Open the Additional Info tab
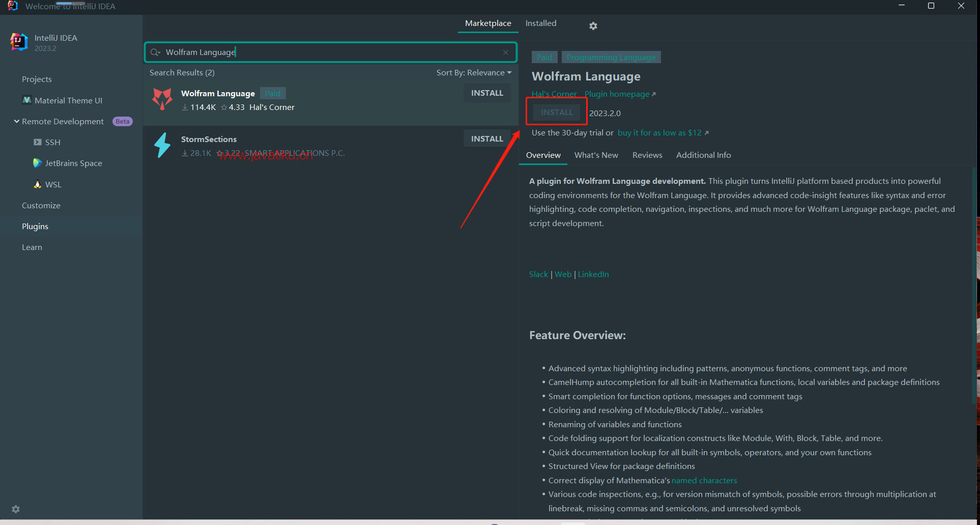The image size is (980, 525). pos(703,155)
